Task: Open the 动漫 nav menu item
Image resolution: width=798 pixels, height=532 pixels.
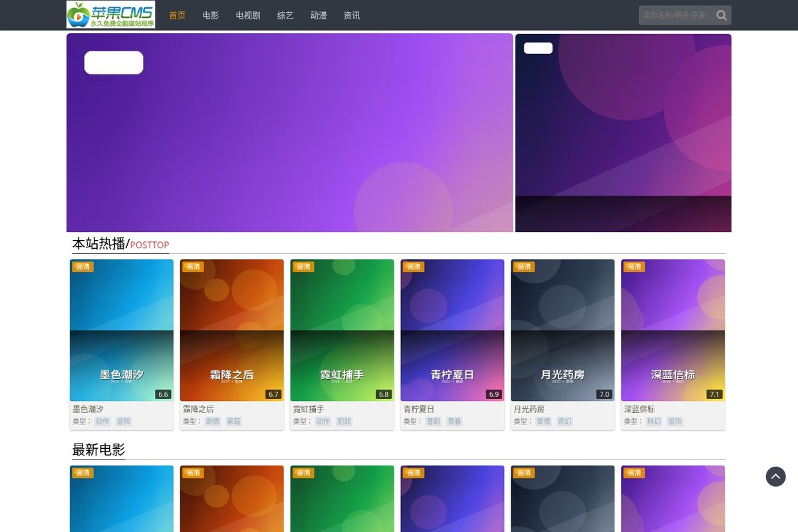Action: 319,15
